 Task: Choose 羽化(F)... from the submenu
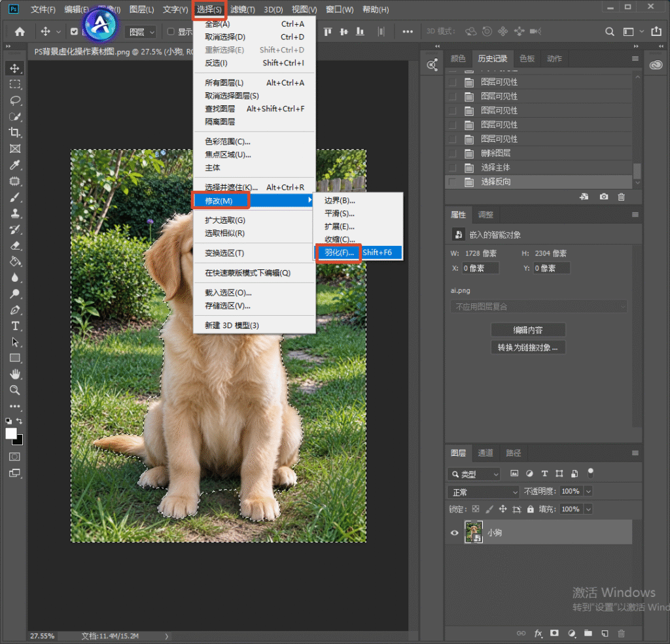click(359, 252)
